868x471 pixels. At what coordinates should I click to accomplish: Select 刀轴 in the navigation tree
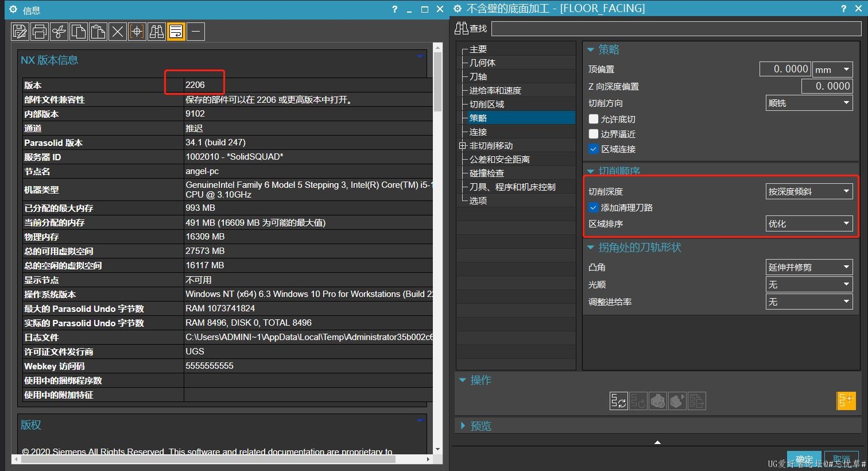(x=478, y=76)
